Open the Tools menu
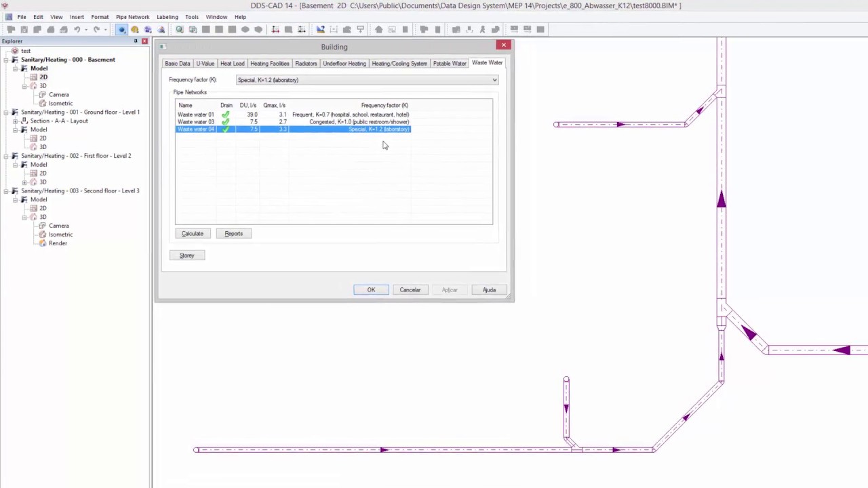This screenshot has height=488, width=868. pyautogui.click(x=192, y=17)
